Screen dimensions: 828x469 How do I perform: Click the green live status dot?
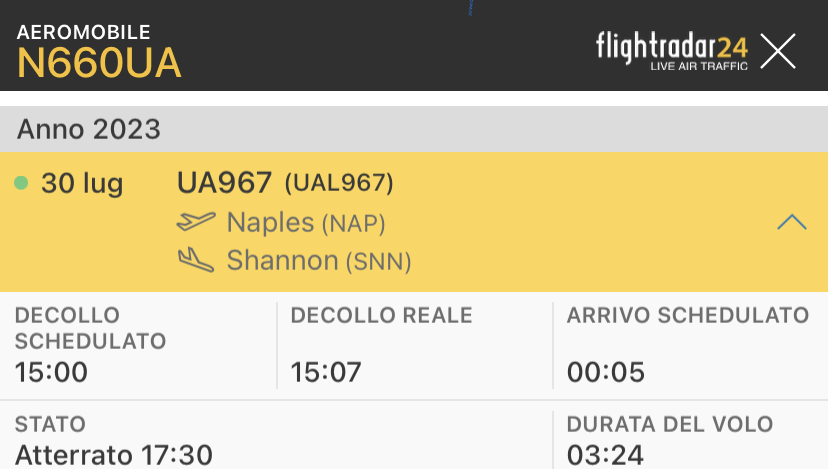click(21, 183)
